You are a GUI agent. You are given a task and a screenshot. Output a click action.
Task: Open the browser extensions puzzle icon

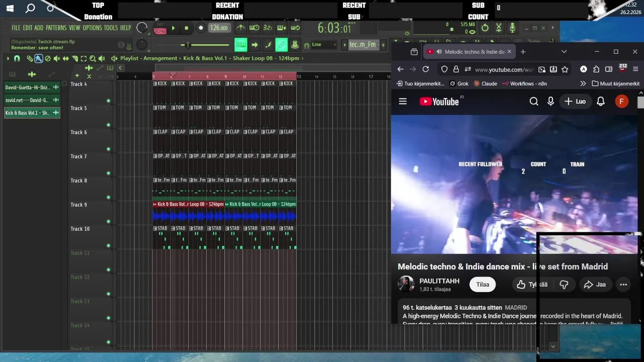click(596, 69)
